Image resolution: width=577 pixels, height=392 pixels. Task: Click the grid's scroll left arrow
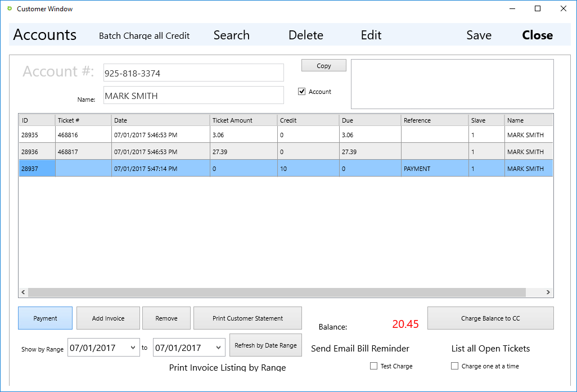23,292
